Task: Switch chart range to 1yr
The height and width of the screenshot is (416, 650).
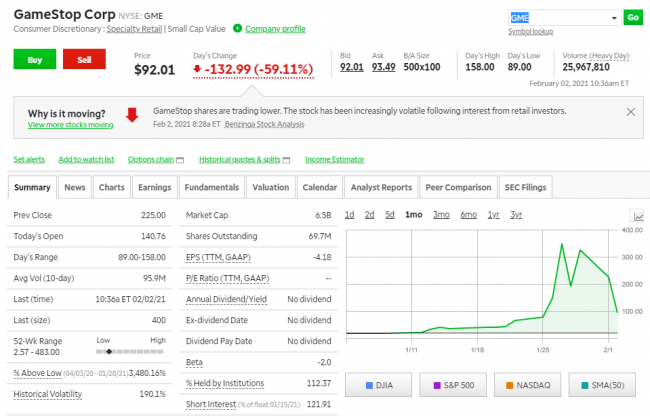Action: click(x=493, y=215)
